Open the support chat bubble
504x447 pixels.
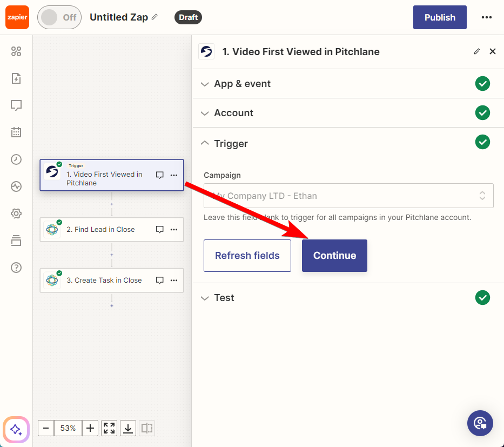click(480, 423)
